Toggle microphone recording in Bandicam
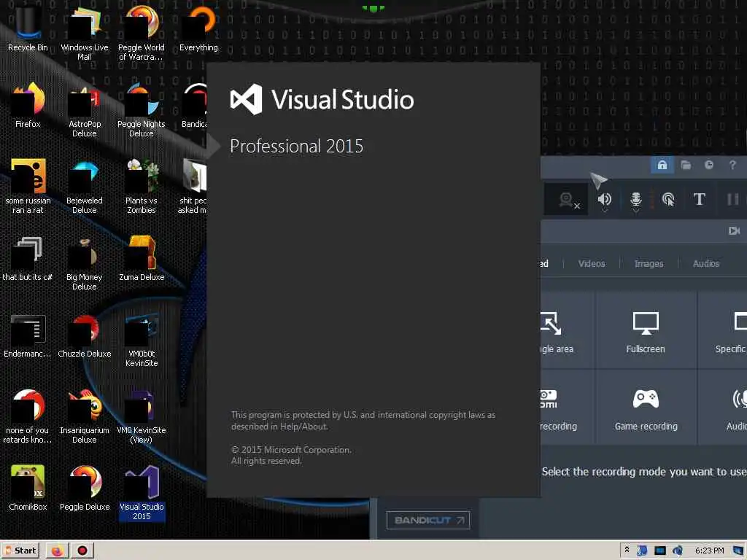The height and width of the screenshot is (560, 747). [x=635, y=198]
